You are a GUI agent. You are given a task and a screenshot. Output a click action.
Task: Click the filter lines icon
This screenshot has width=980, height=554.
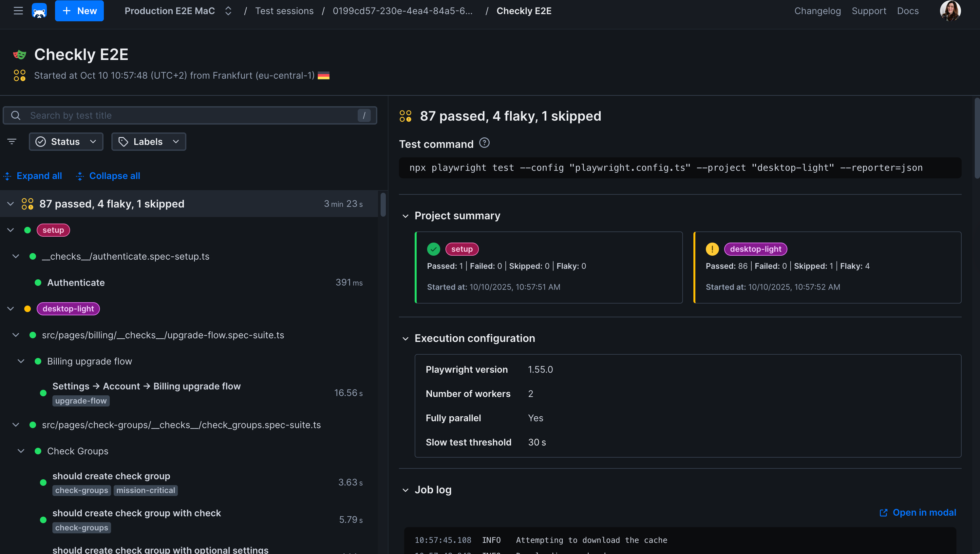(12, 142)
